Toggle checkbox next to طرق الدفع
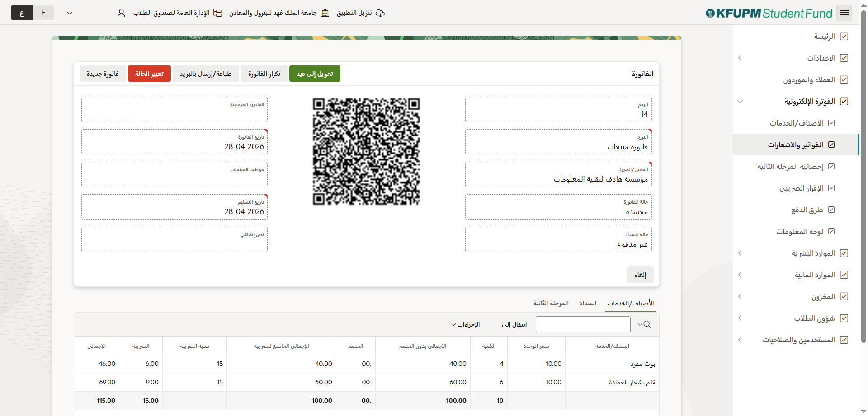The image size is (868, 416). click(x=831, y=210)
